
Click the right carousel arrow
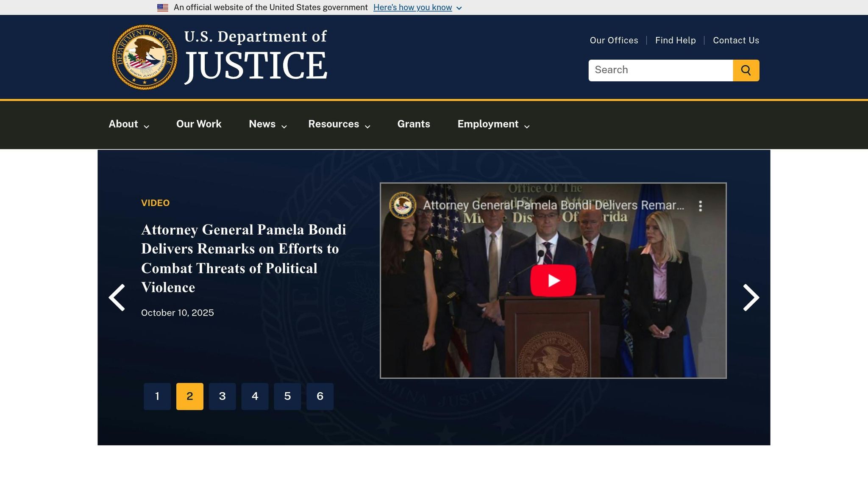click(751, 297)
